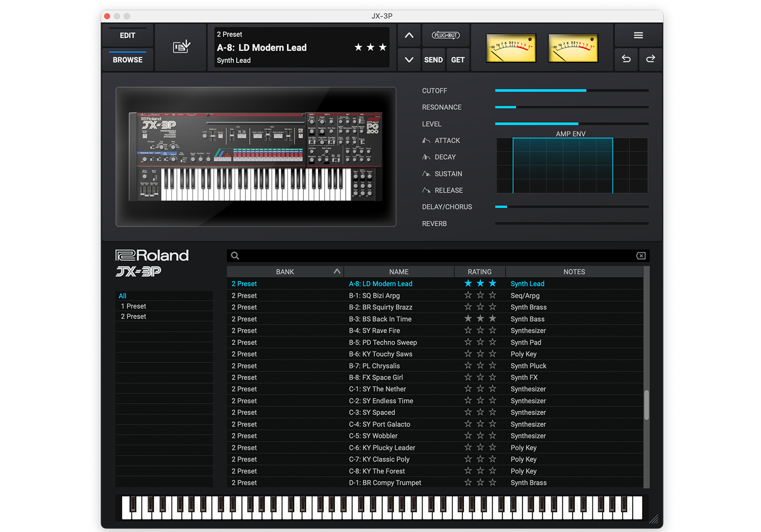Sort by the RATING column header
Viewport: 761px width, 532px height.
point(480,272)
